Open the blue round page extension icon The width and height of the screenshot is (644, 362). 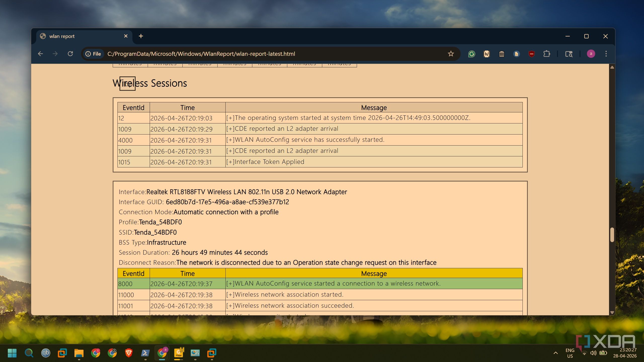coord(516,54)
